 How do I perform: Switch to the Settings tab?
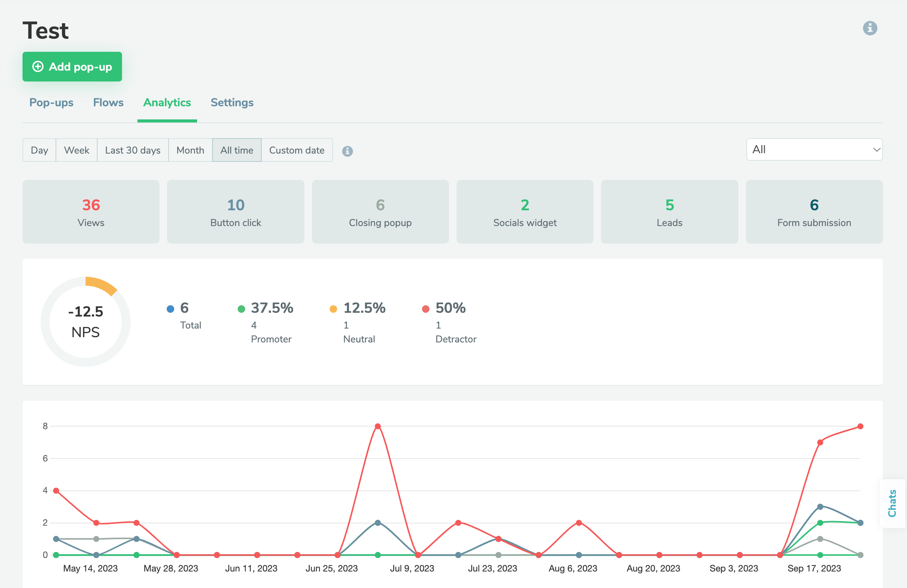coord(232,103)
